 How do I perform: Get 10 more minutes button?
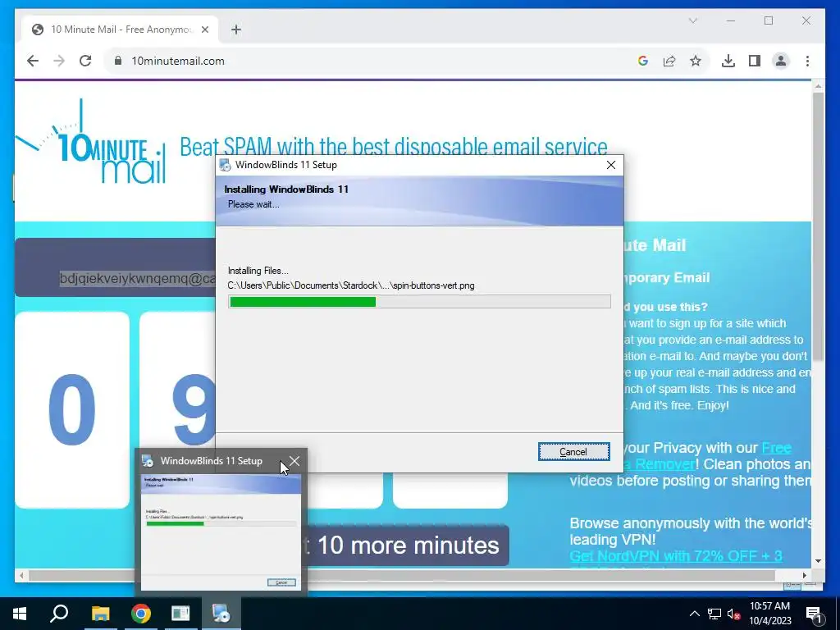407,546
